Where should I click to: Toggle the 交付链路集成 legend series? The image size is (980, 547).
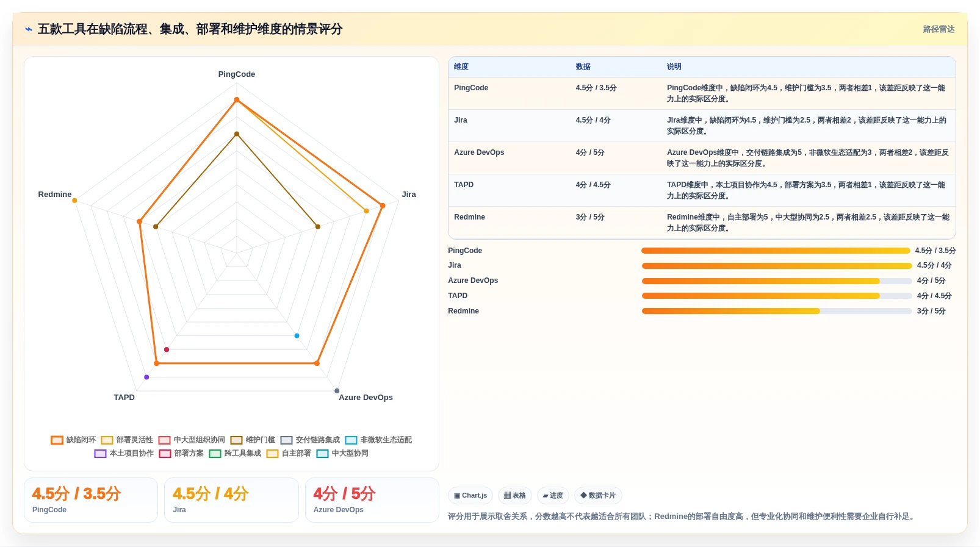[310, 440]
